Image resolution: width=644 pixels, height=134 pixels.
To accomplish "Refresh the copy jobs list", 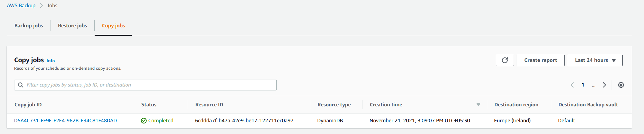I will coord(505,60).
